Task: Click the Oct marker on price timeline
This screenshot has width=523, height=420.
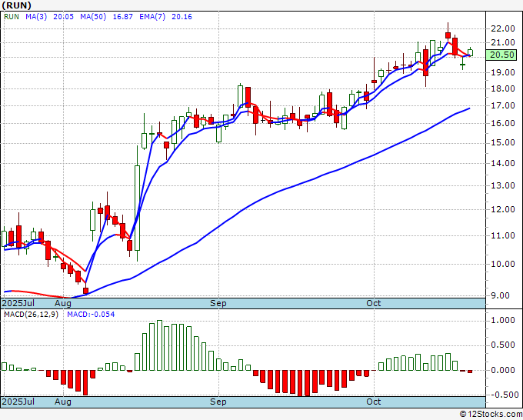Action: pyautogui.click(x=373, y=303)
